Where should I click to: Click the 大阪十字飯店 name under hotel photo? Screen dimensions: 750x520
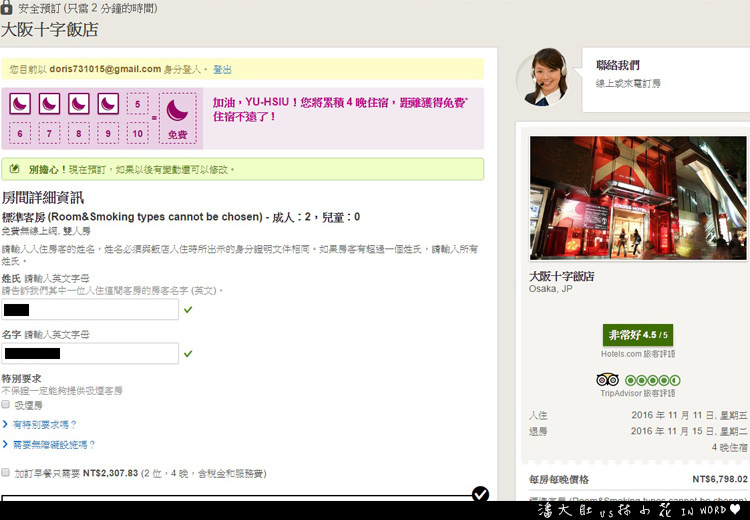(562, 276)
